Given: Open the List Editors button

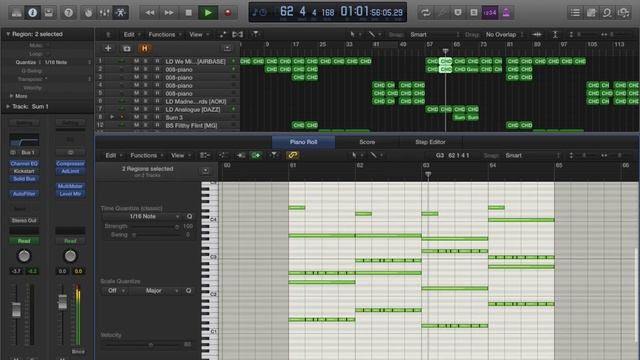Looking at the screenshot, I should (x=575, y=13).
